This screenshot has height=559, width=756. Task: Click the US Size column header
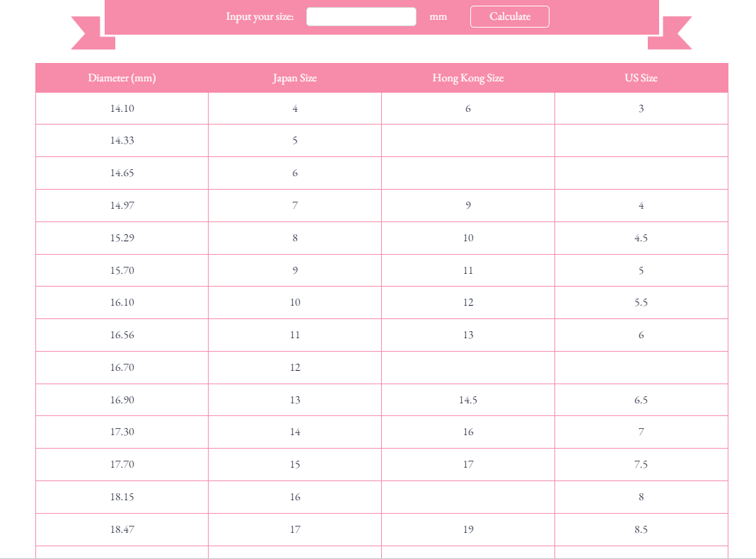[641, 78]
